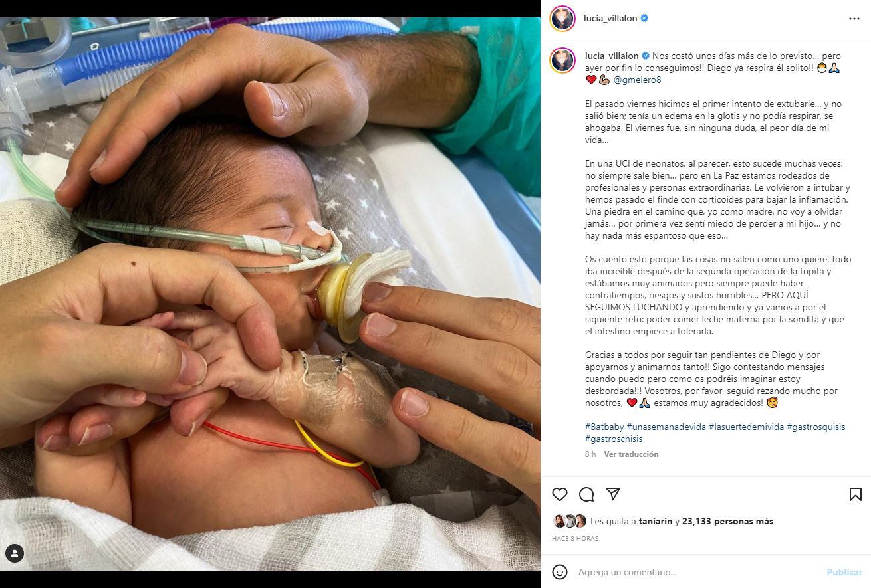Click Publicar button
The width and height of the screenshot is (871, 588).
(x=844, y=572)
